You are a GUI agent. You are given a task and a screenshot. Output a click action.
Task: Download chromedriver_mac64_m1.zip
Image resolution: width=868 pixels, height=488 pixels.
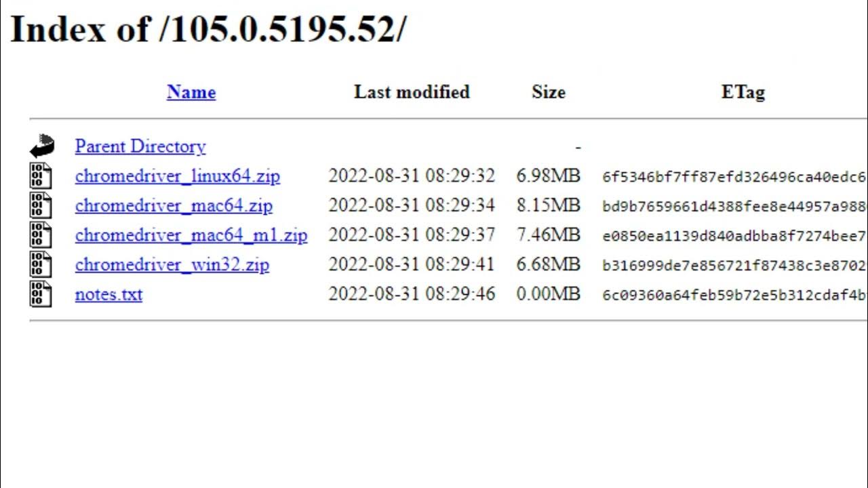(x=191, y=235)
